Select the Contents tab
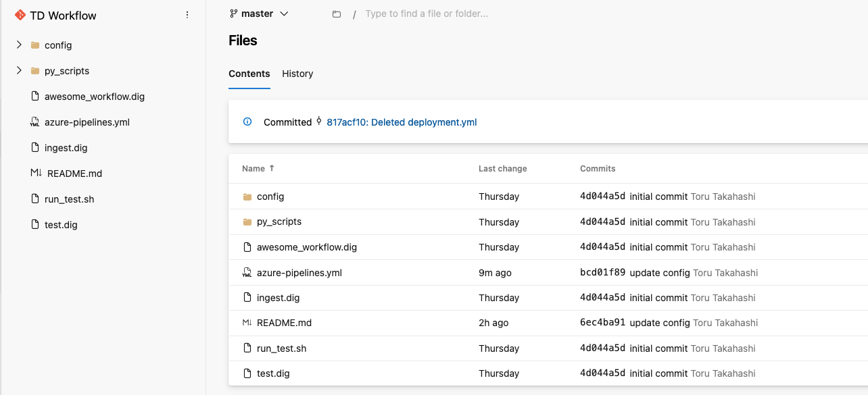 pyautogui.click(x=249, y=74)
